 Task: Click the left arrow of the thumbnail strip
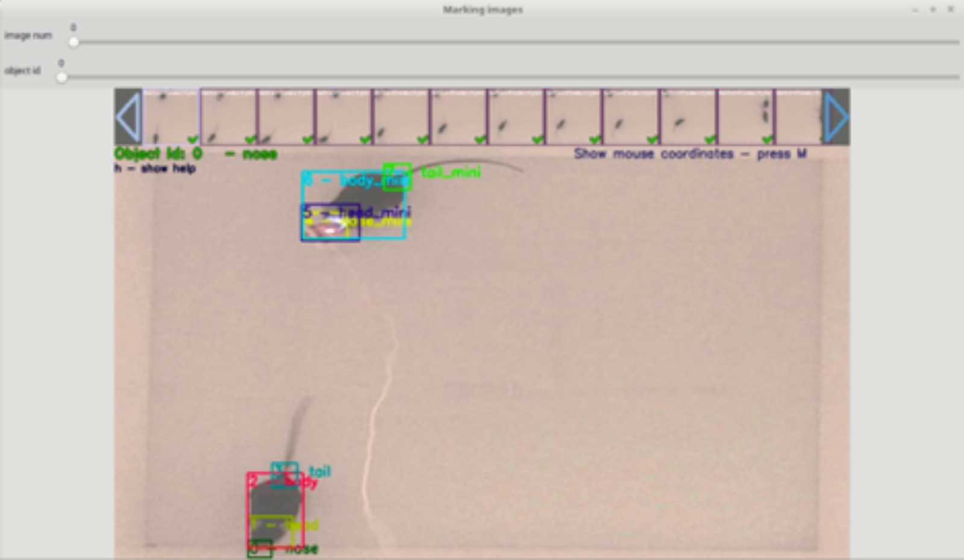click(x=128, y=117)
